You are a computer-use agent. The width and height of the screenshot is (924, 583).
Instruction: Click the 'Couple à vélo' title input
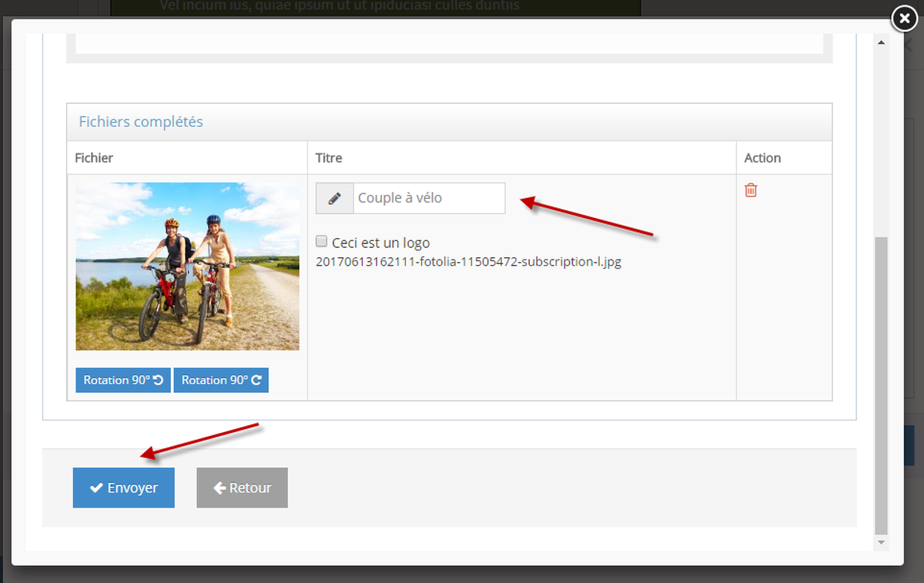tap(429, 198)
